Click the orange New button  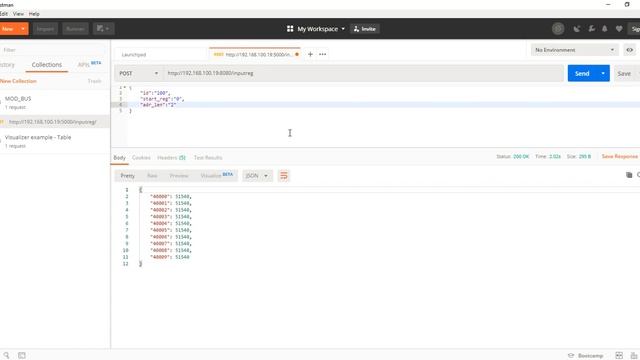point(8,29)
